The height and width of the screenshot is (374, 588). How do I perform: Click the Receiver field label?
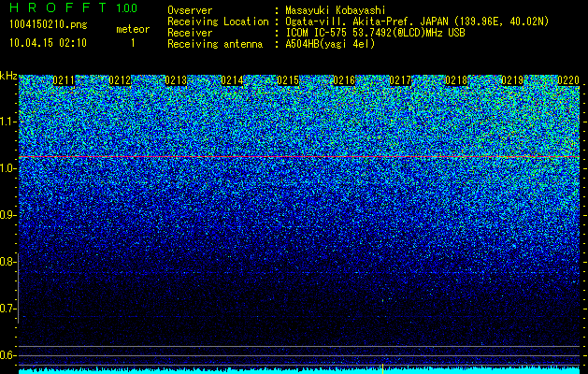pos(190,33)
